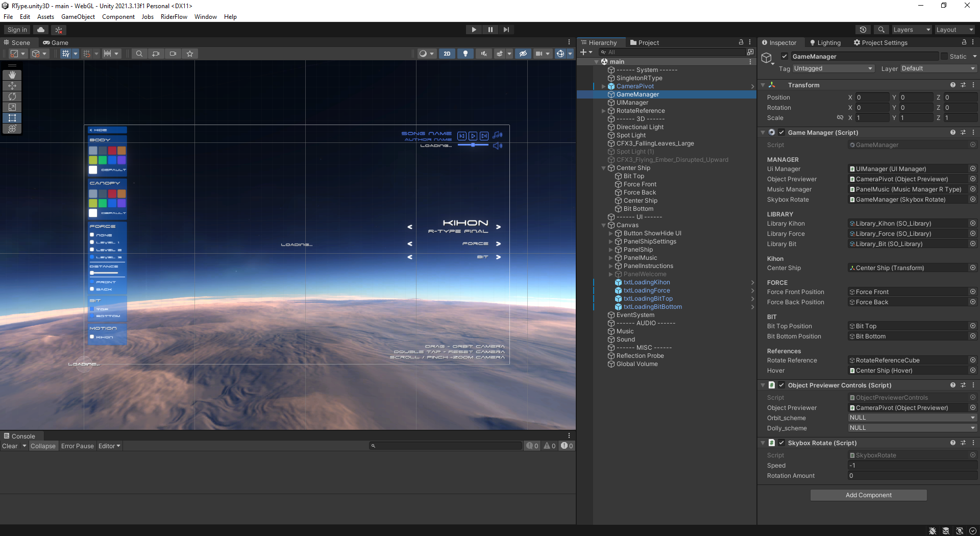Click the Step frame button
980x536 pixels.
coord(506,30)
